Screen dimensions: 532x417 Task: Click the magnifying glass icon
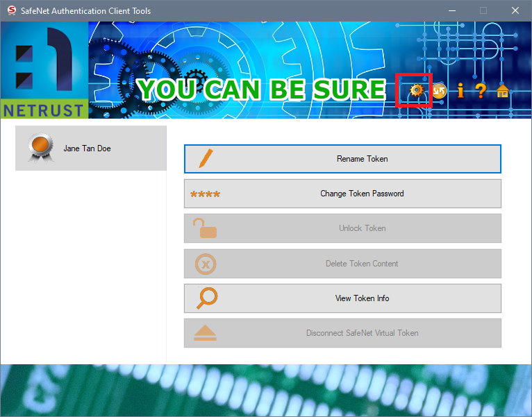click(207, 298)
